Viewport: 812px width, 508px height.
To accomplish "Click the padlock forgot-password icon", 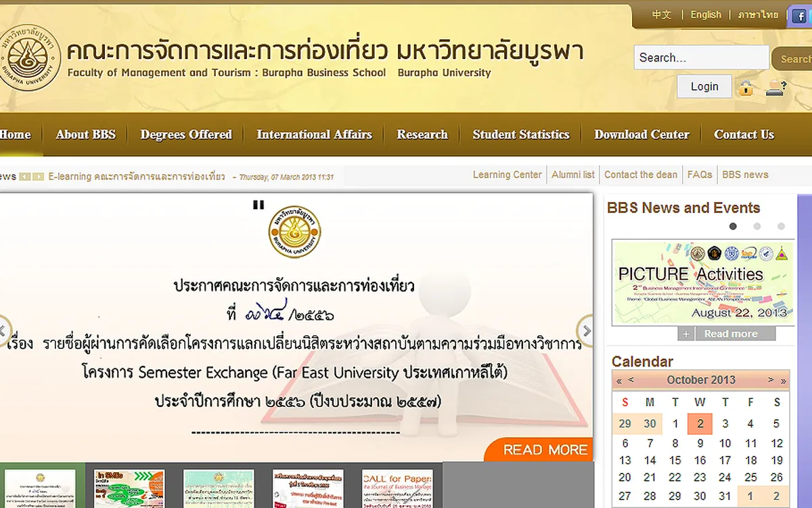I will coord(746,87).
